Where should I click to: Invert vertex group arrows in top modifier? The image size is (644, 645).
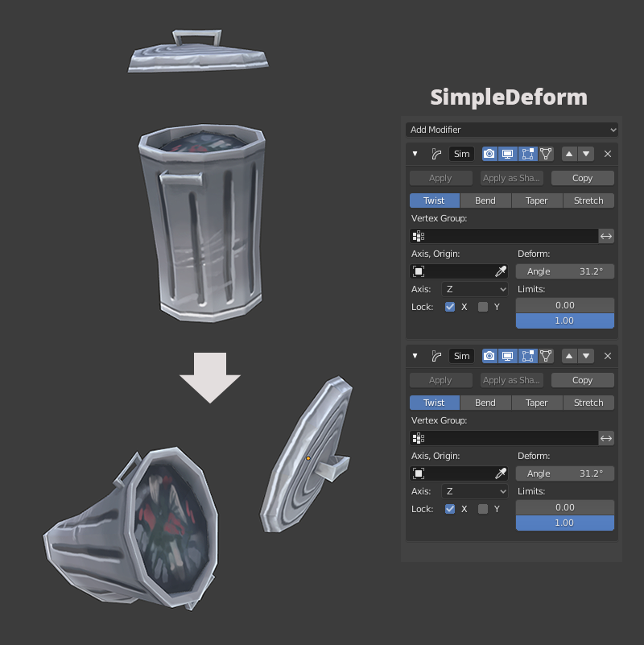[606, 236]
